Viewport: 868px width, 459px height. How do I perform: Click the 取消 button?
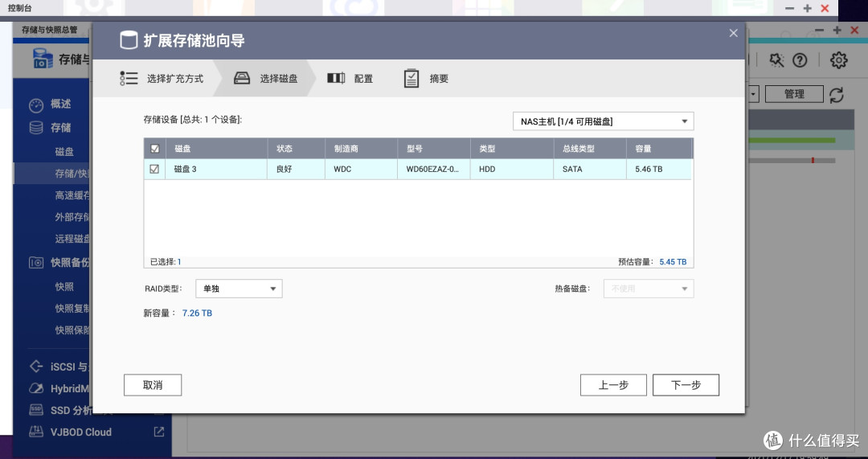(x=152, y=385)
